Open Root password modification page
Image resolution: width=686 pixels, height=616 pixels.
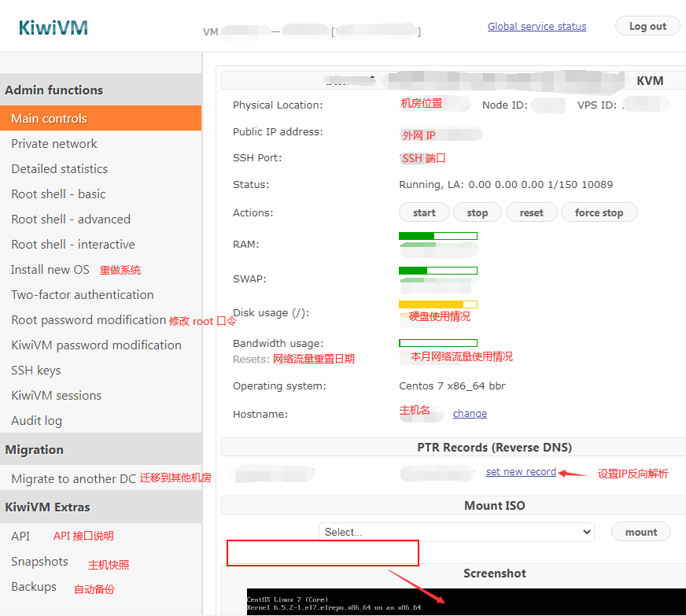pos(89,320)
